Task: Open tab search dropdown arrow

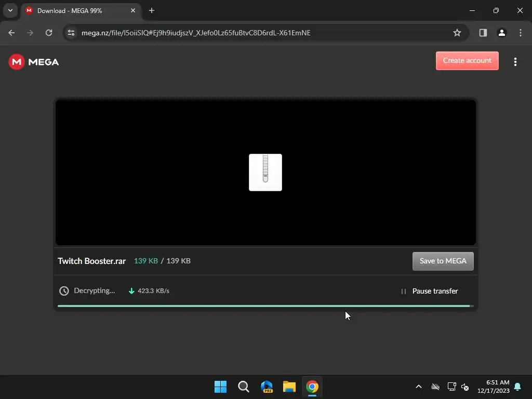Action: (x=10, y=10)
